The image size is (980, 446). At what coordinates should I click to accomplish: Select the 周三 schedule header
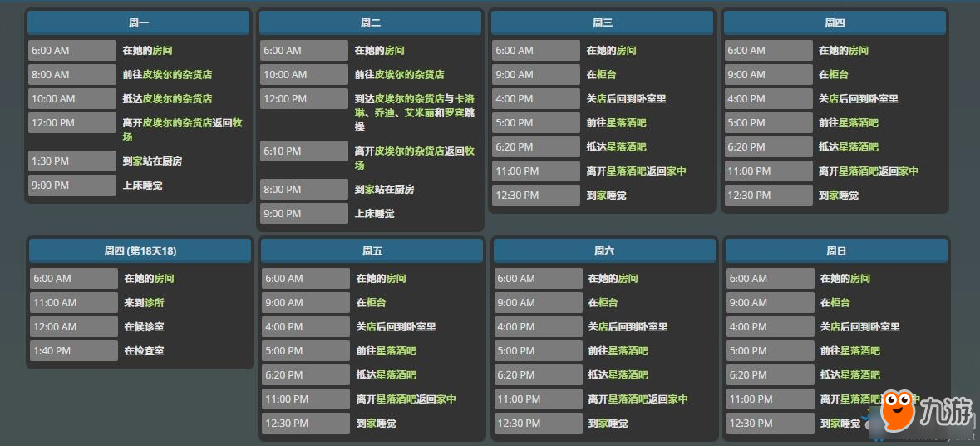click(602, 23)
